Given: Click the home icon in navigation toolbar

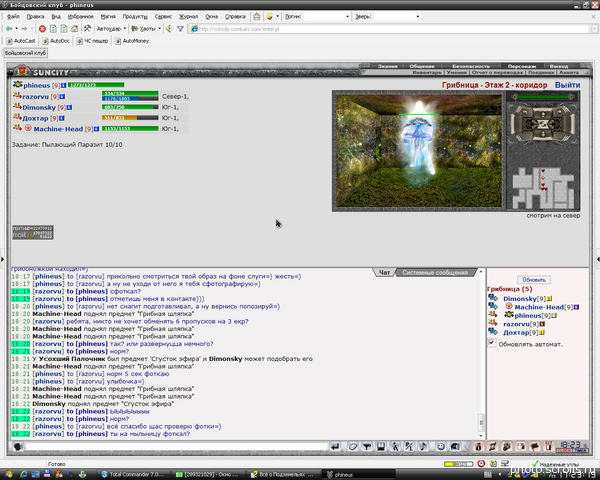Looking at the screenshot, I should 75,29.
